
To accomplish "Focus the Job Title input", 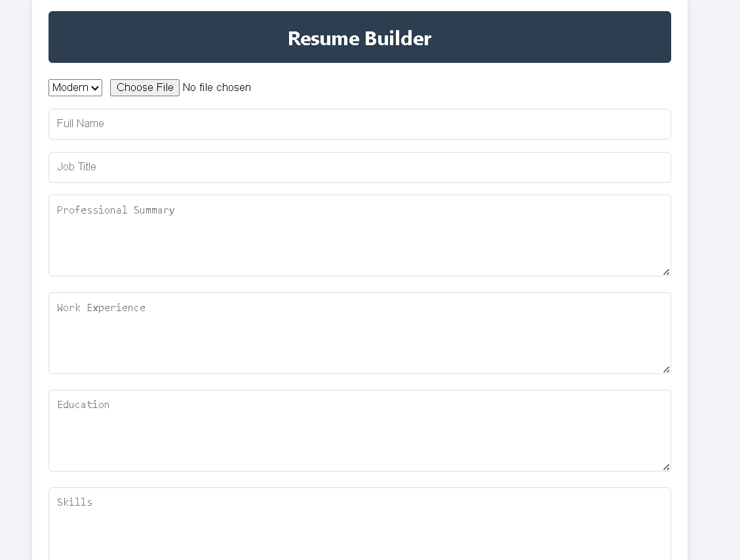I will pos(359,167).
